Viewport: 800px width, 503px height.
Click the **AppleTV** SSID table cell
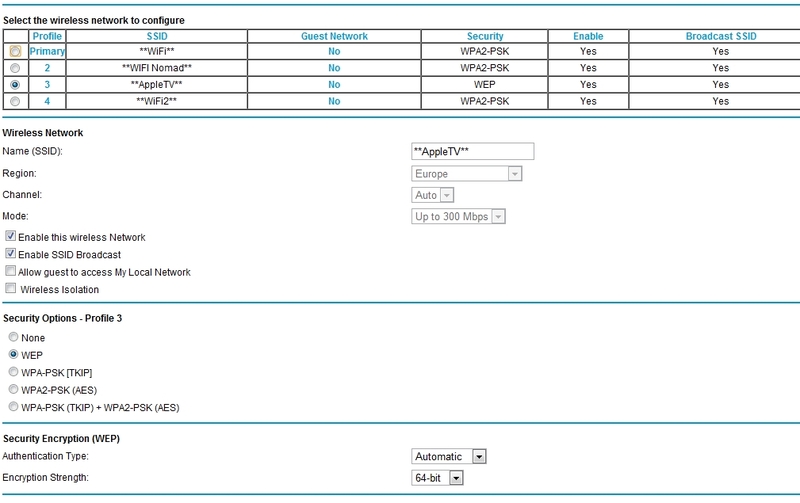tap(157, 85)
